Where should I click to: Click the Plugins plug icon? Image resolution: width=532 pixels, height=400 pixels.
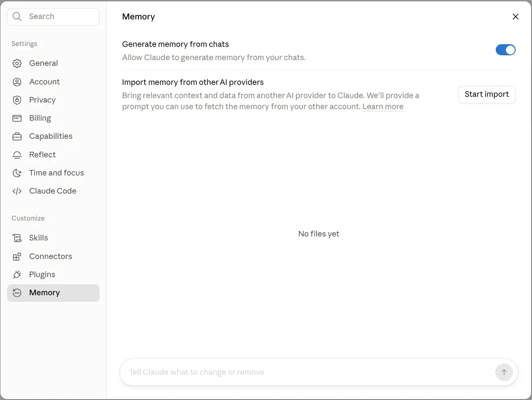click(x=17, y=274)
